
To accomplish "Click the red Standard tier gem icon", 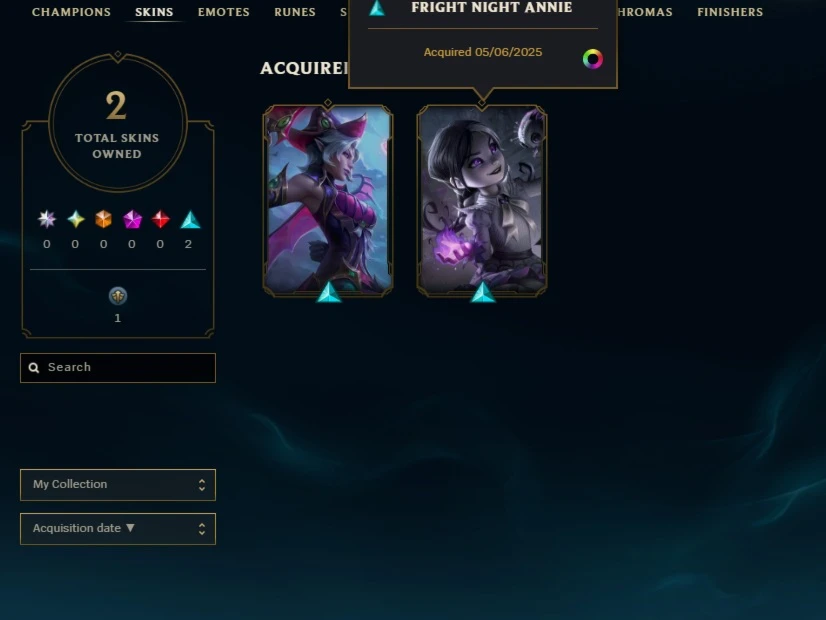I will click(x=161, y=219).
